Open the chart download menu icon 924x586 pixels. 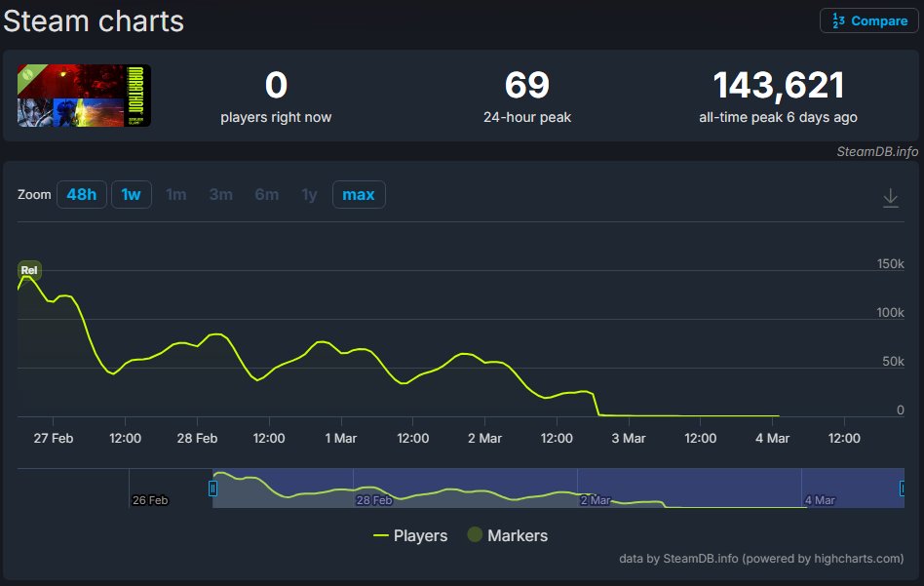(x=891, y=198)
